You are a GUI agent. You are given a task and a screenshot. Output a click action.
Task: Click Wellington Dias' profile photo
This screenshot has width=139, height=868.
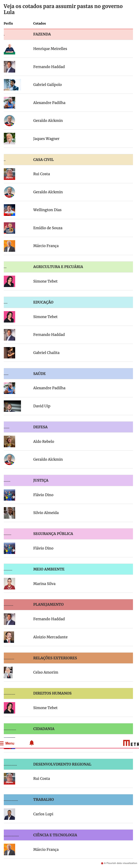coord(9,210)
